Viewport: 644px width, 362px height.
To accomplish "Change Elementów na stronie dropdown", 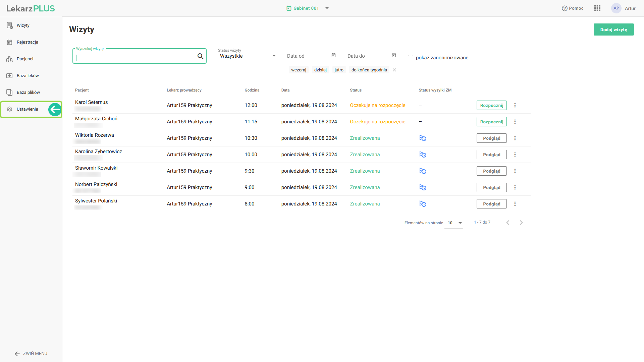I will [x=454, y=223].
